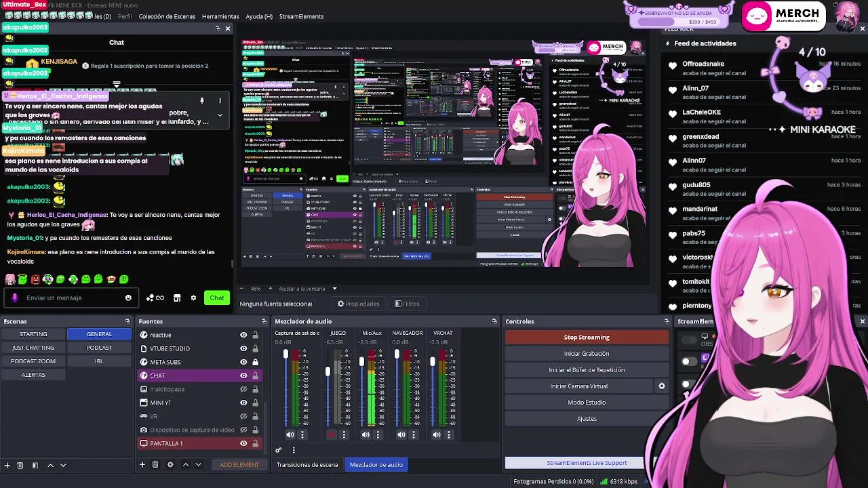Viewport: 868px width, 488px height.
Task: Switch to Transiciones de escena tab
Action: coord(307,465)
